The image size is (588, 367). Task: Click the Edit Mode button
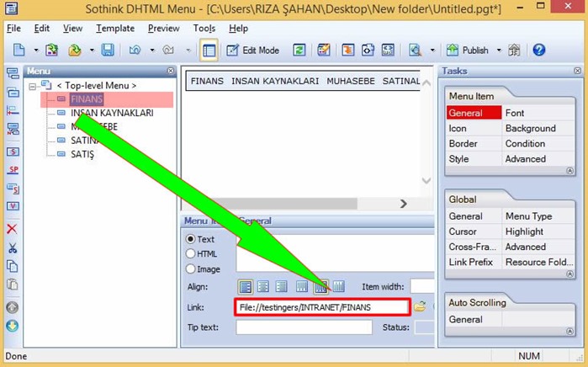pyautogui.click(x=253, y=50)
